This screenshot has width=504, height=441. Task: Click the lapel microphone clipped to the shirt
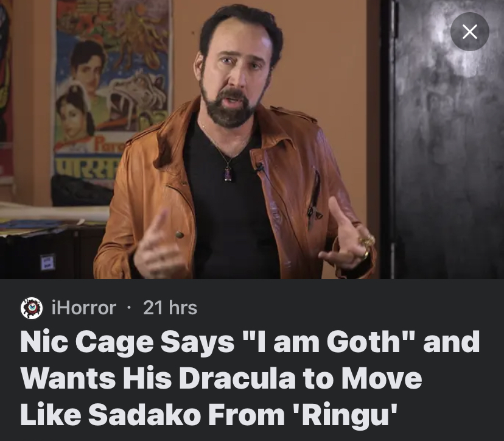[260, 167]
